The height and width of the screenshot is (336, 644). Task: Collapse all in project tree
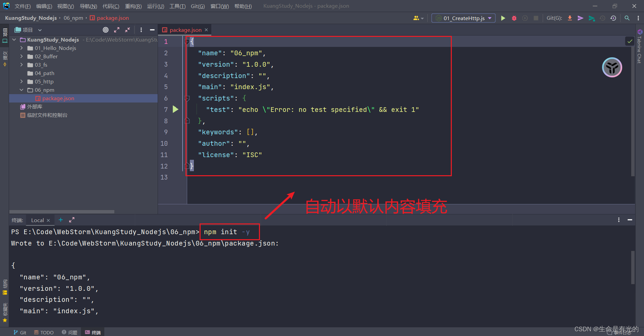127,30
